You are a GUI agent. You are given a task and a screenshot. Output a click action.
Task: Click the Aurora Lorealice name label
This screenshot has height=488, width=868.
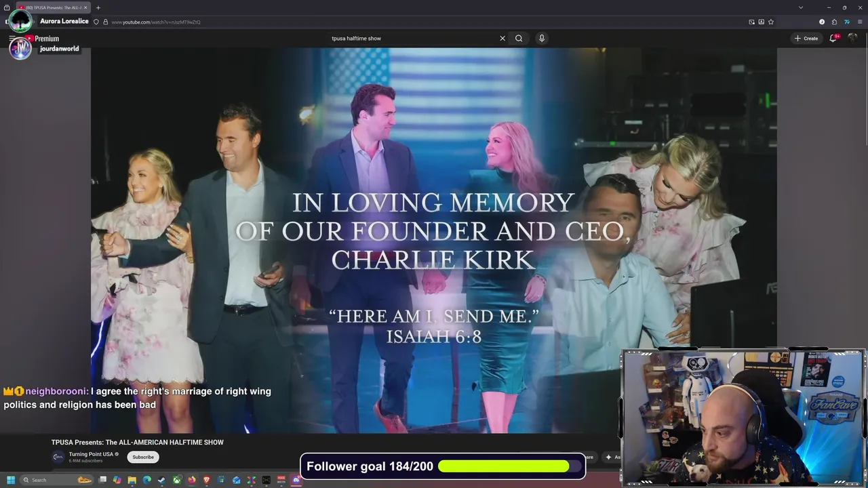[x=64, y=21]
